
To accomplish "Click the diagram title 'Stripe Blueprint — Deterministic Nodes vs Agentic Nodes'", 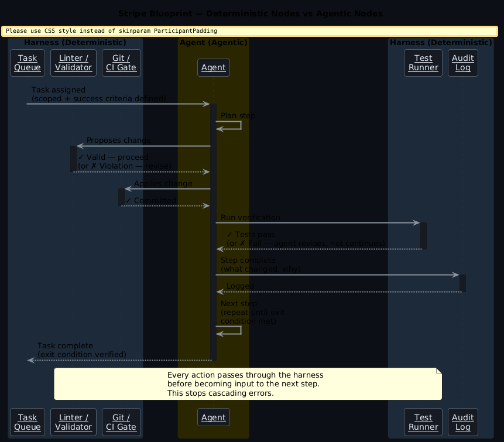I will pos(251,13).
